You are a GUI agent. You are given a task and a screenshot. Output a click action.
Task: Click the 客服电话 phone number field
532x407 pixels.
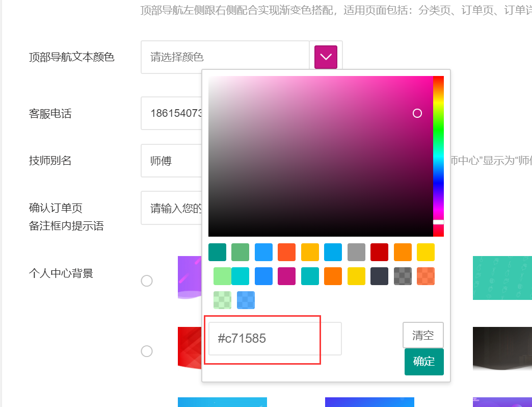(x=172, y=113)
